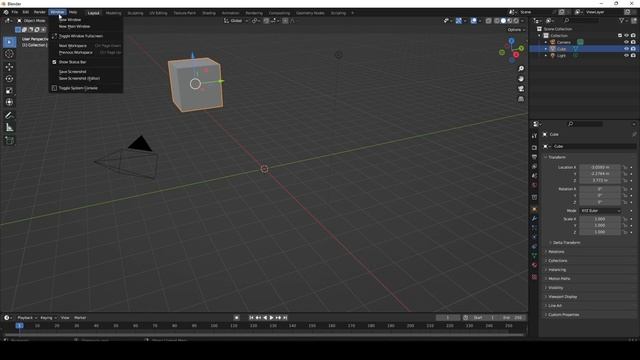640x360 pixels.
Task: Toggle X-Ray display mode
Action: tap(488, 20)
